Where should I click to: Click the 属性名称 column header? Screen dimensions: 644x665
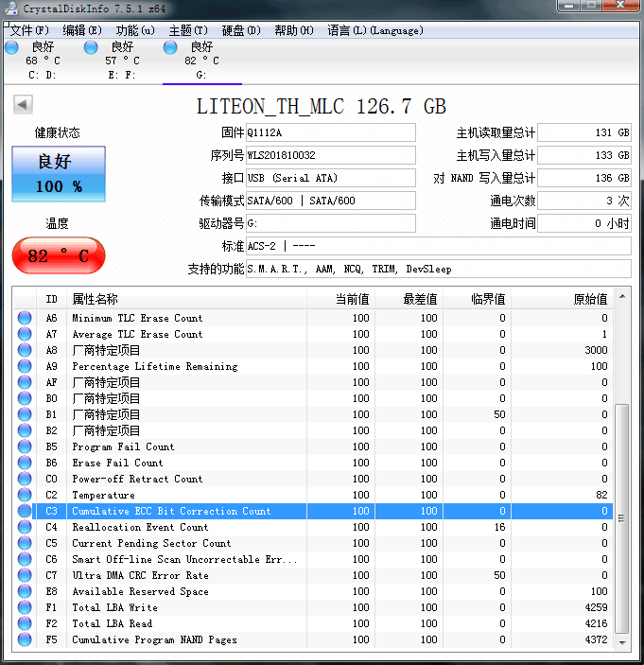click(186, 300)
